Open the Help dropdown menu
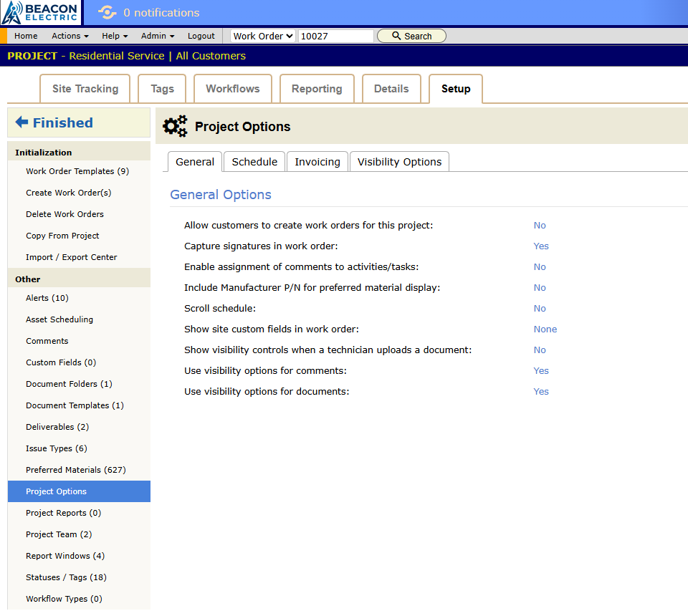The width and height of the screenshot is (688, 616). point(115,36)
